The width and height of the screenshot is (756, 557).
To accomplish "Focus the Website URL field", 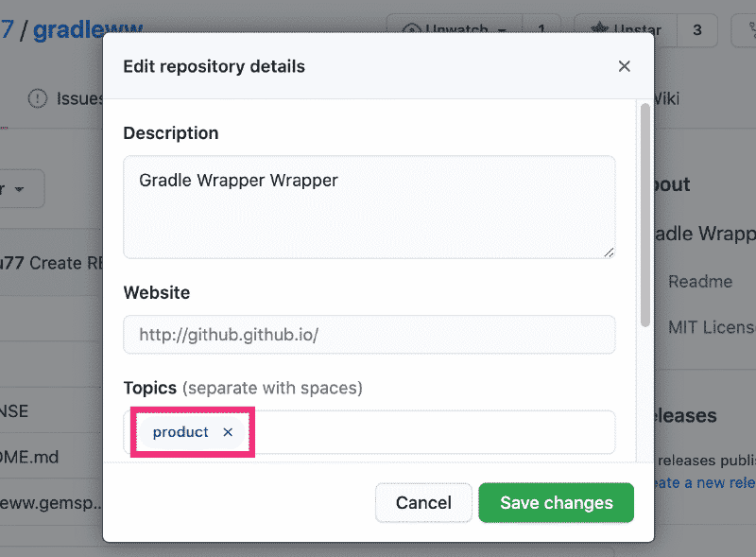I will 369,335.
